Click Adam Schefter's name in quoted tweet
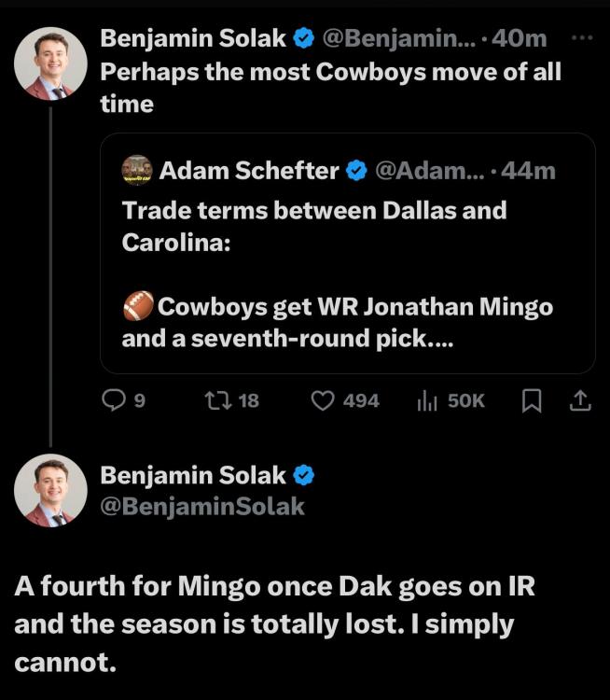The image size is (610, 700). 249,171
